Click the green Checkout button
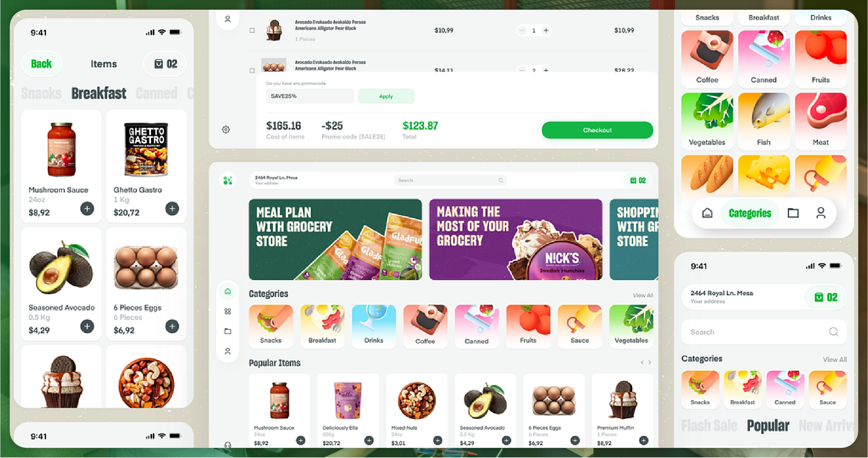This screenshot has height=458, width=868. (x=596, y=130)
